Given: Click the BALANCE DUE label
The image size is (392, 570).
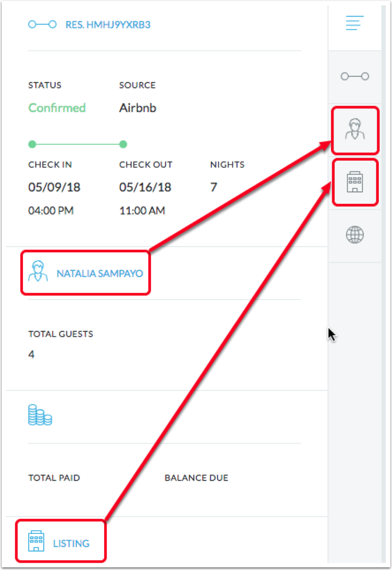Looking at the screenshot, I should [x=196, y=478].
